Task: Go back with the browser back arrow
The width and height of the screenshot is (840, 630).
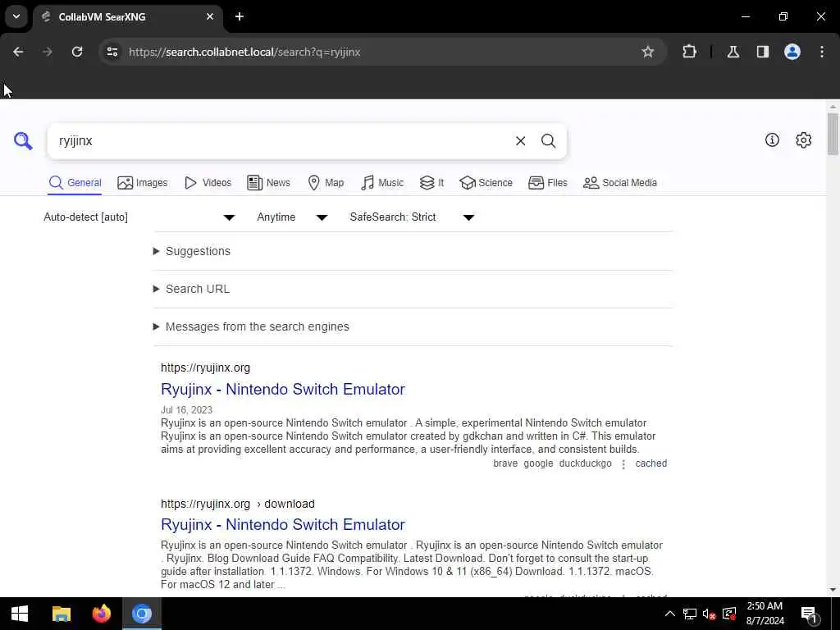Action: (18, 52)
